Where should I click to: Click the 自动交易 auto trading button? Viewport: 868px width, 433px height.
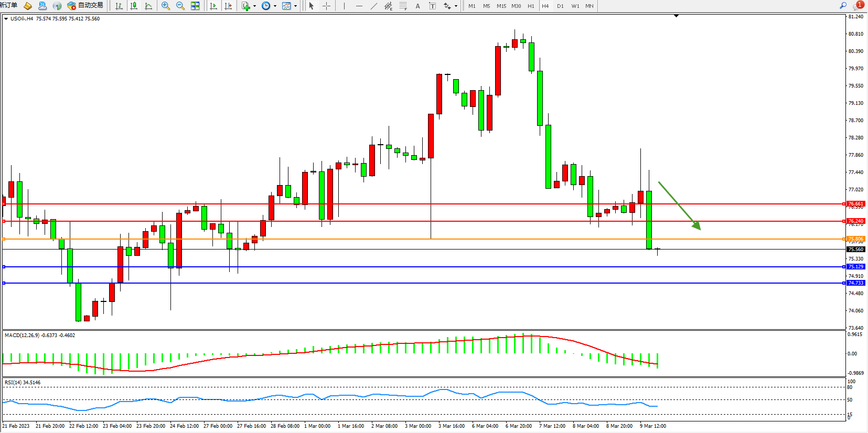[x=85, y=6]
